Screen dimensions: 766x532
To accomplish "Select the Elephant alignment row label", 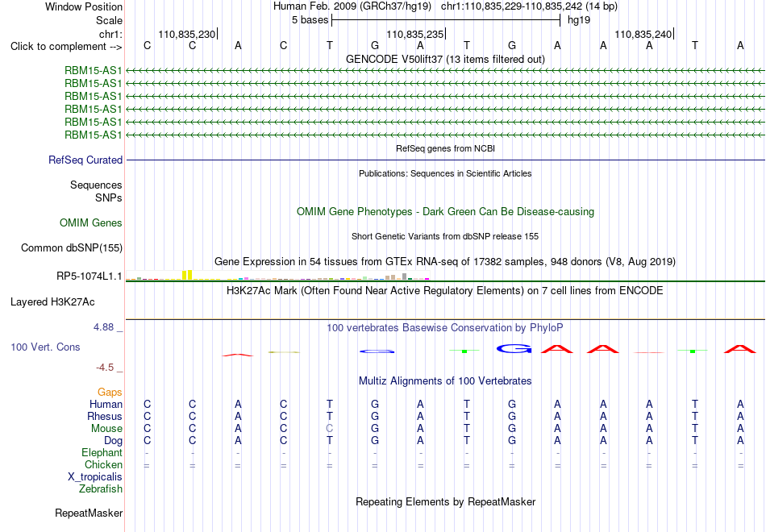I will (102, 452).
